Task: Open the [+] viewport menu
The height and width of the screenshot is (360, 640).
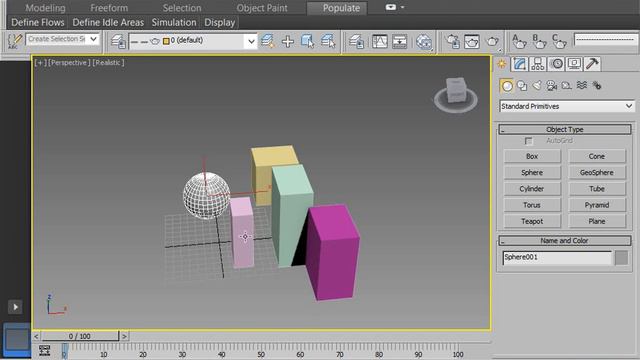Action: [x=40, y=62]
